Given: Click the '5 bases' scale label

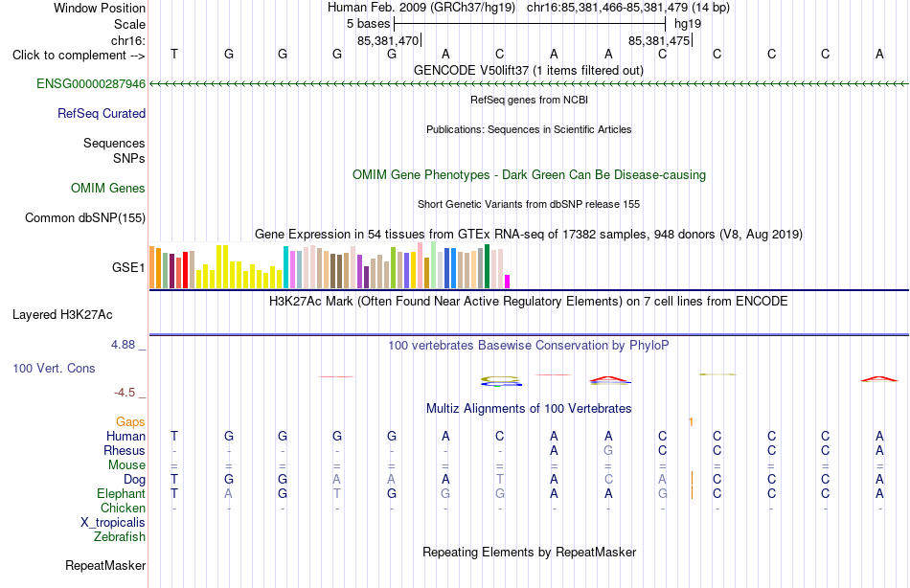Looking at the screenshot, I should pyautogui.click(x=369, y=24).
